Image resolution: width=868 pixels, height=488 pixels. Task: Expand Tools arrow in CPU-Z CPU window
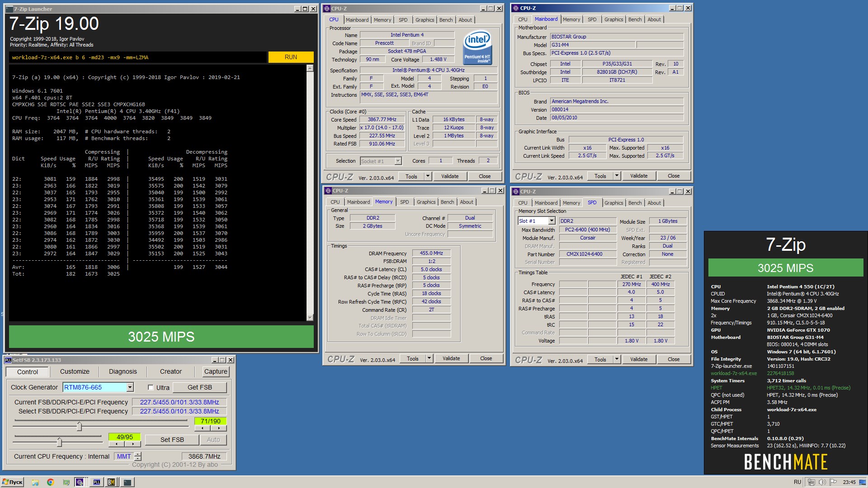click(x=428, y=176)
